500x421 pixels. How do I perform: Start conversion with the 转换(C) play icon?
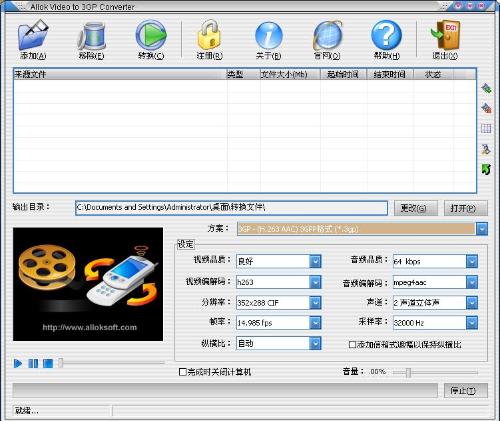[x=151, y=35]
